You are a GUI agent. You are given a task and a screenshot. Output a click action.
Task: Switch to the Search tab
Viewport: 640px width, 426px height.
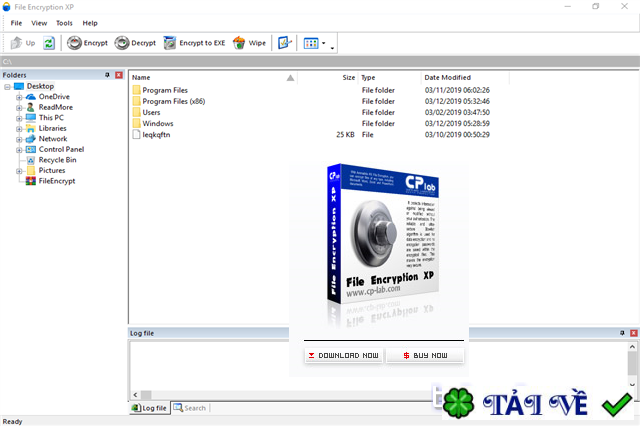click(x=190, y=408)
